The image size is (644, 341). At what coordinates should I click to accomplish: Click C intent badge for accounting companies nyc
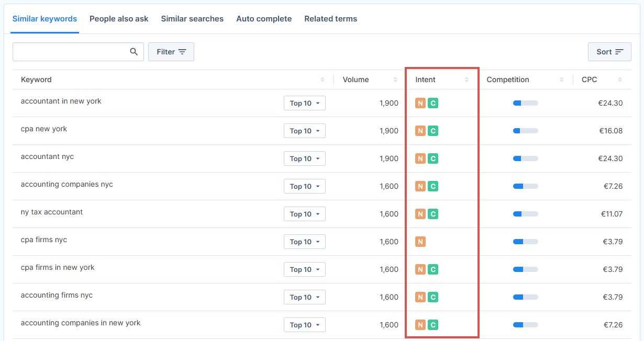click(433, 186)
